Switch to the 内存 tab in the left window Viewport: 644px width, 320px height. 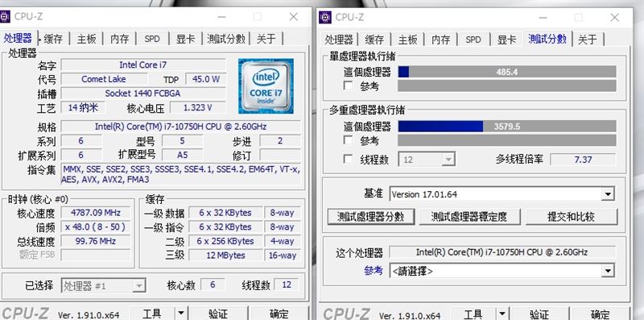(119, 39)
